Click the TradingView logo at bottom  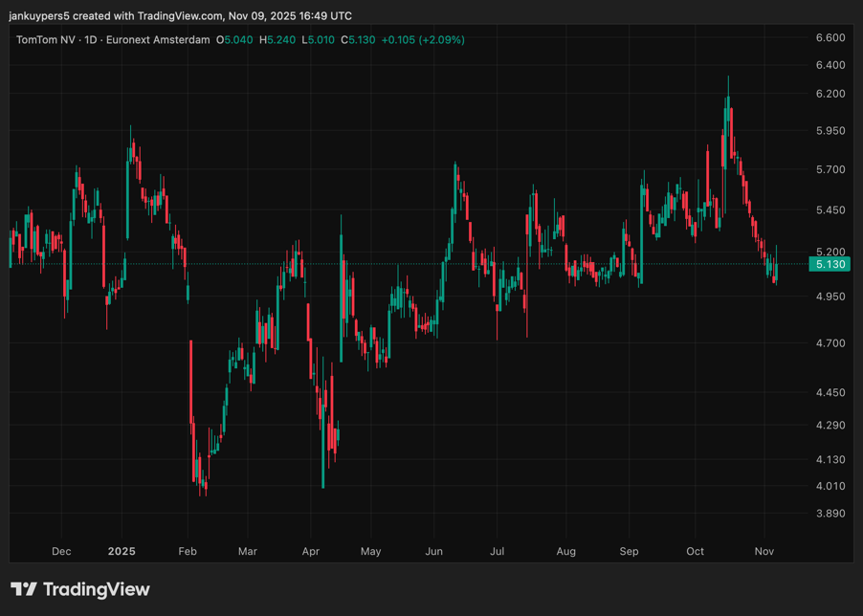click(x=80, y=589)
